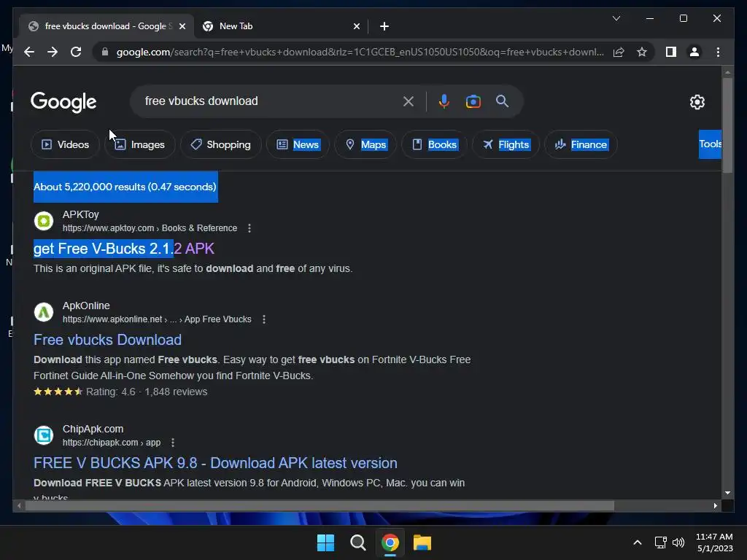Viewport: 747px width, 560px height.
Task: Submit search with the magnifier icon
Action: click(502, 101)
